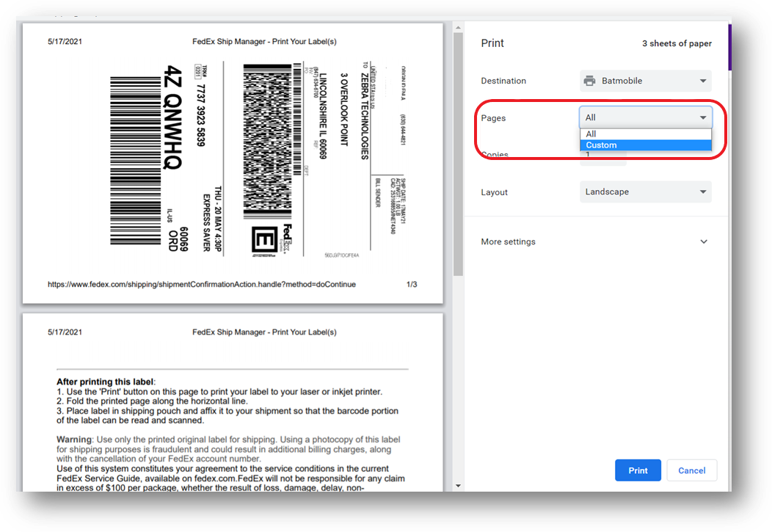
Task: Click the second page instructions preview
Action: pos(233,402)
